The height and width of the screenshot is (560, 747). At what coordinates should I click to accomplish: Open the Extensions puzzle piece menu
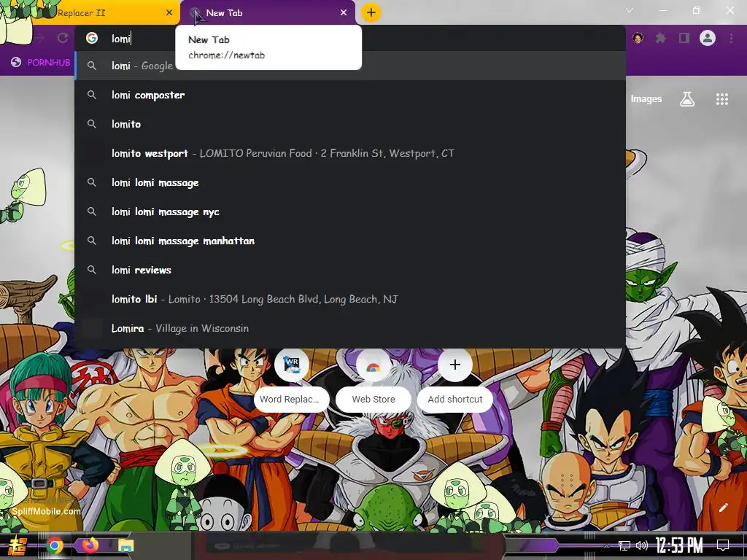661,38
